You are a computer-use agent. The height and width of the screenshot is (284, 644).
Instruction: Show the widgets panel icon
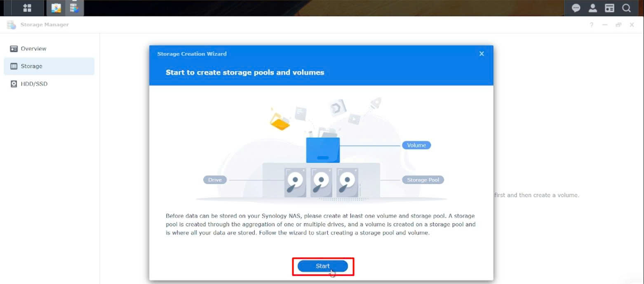[x=609, y=8]
